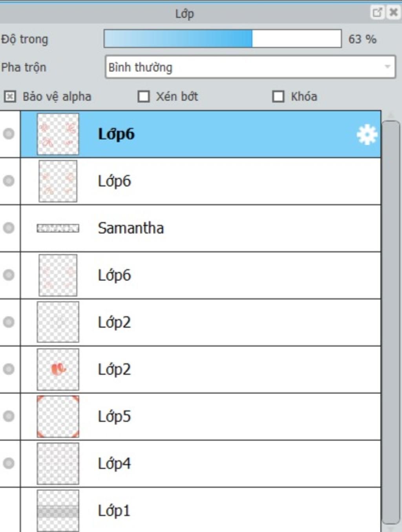
Task: Select the Lớp1 layer
Action: pos(201,510)
